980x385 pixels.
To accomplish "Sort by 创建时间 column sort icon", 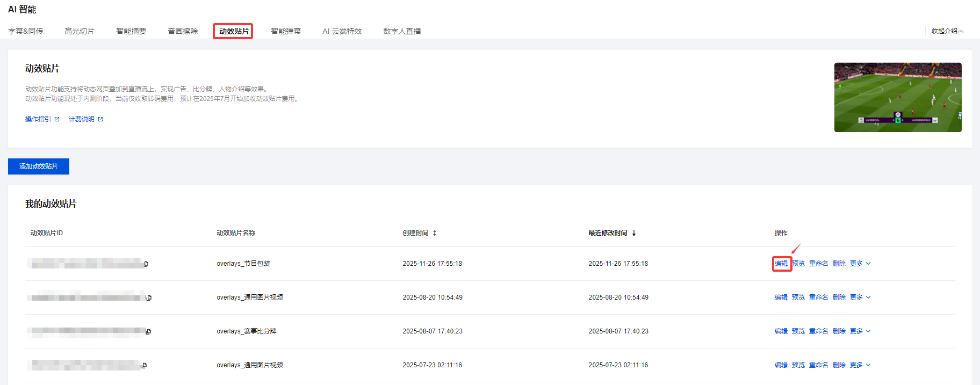I will (435, 233).
